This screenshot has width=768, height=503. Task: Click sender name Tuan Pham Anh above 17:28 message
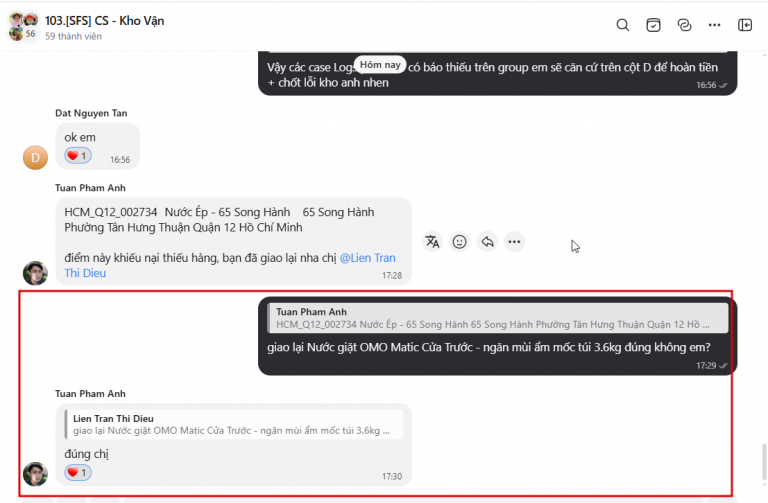pos(90,188)
